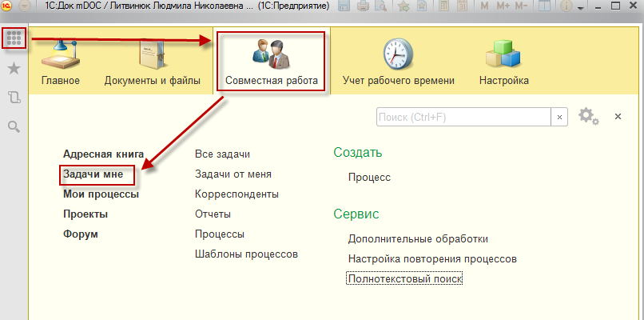
Task: Expand the 1C main menu round arrow button
Action: pyautogui.click(x=24, y=7)
